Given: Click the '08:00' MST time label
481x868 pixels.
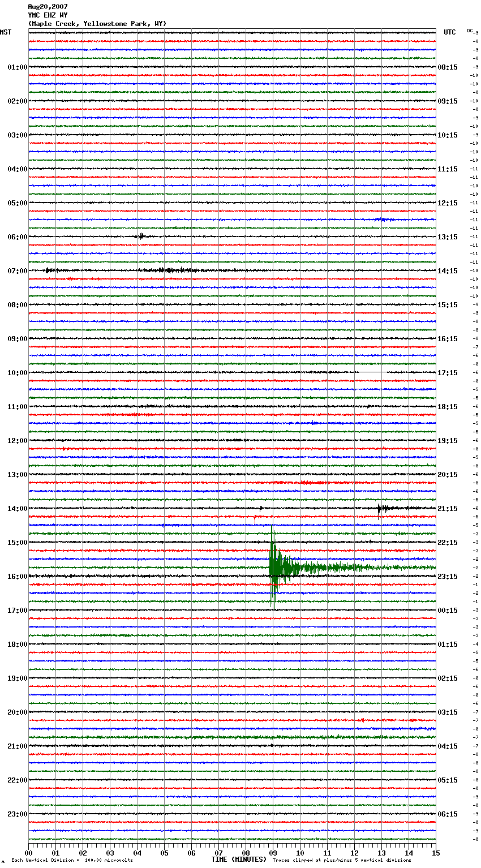Looking at the screenshot, I should 18,305.
